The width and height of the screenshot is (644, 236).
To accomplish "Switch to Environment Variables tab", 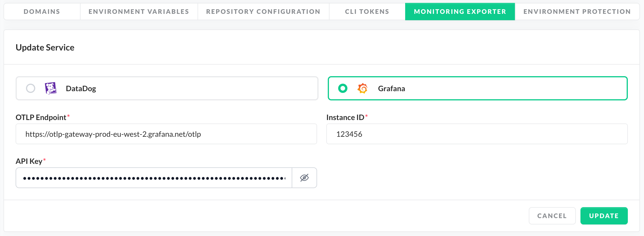I will click(139, 12).
